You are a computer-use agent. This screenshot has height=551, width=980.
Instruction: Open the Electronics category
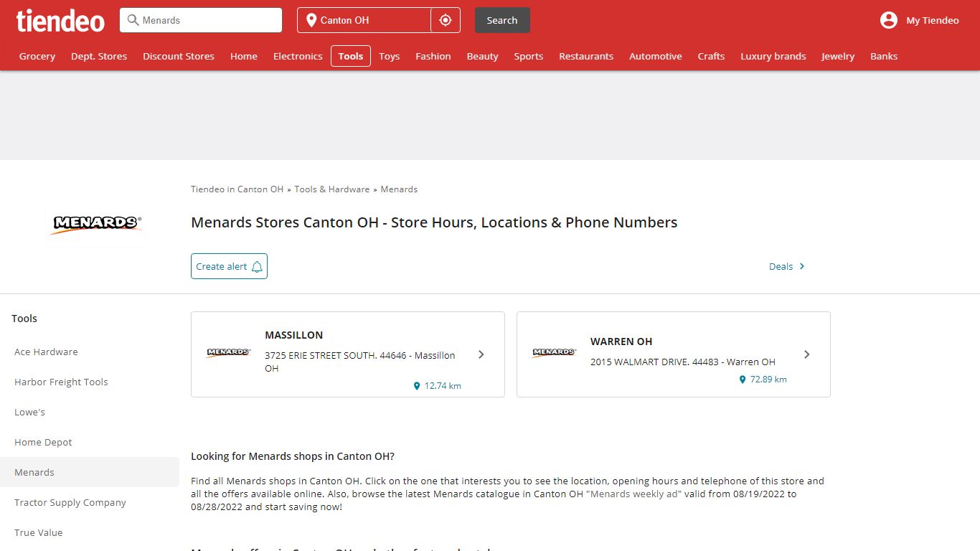pyautogui.click(x=298, y=56)
